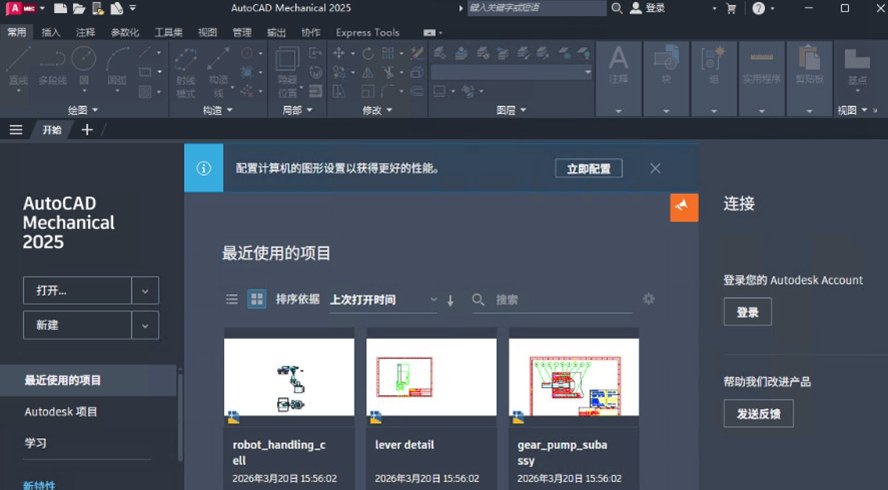Select the 多段线 (Polyline) tool

click(x=52, y=66)
